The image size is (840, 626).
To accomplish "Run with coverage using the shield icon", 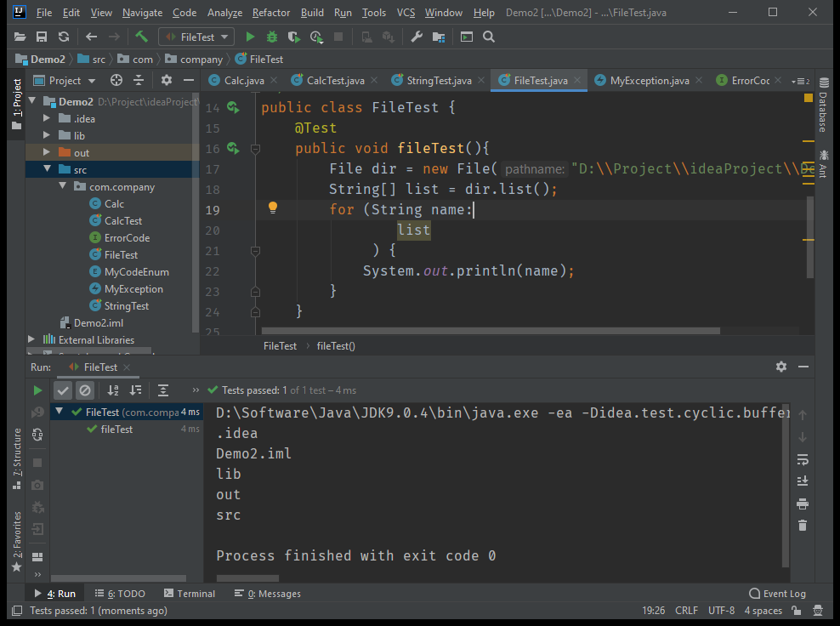I will [x=293, y=37].
